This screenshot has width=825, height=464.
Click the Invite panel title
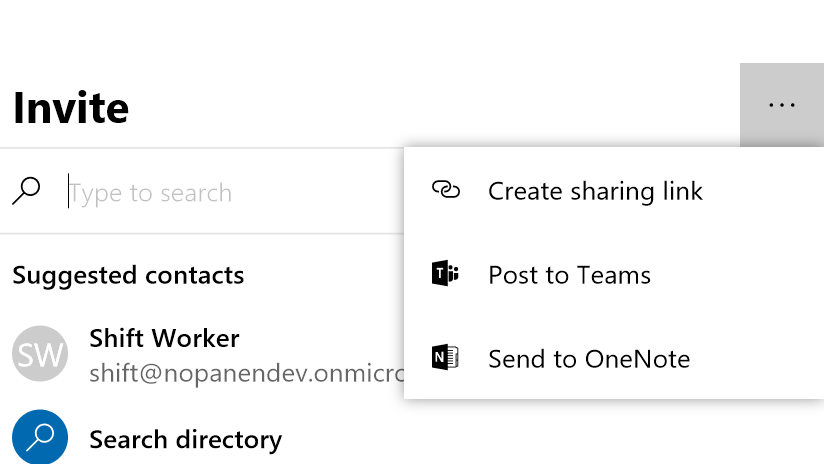pyautogui.click(x=71, y=107)
